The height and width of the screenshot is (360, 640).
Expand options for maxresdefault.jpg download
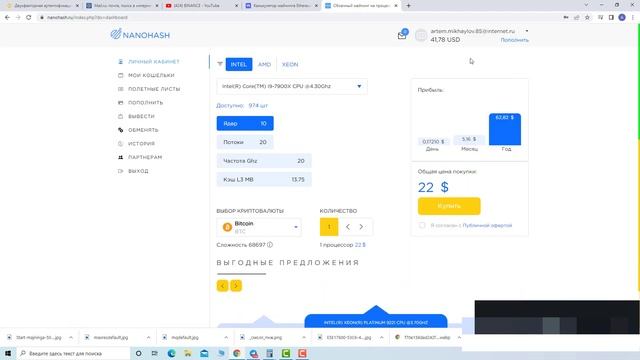(x=148, y=338)
